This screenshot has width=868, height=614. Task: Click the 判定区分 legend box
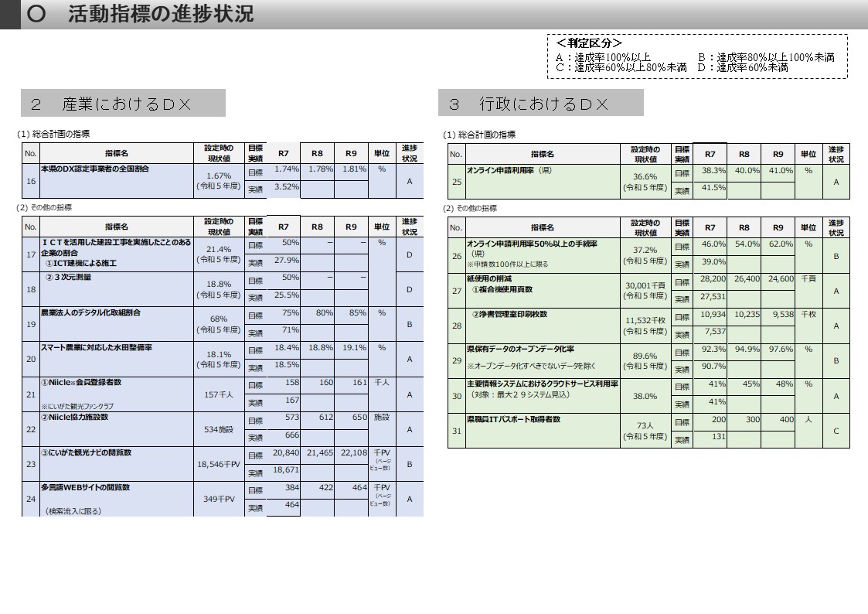point(697,56)
